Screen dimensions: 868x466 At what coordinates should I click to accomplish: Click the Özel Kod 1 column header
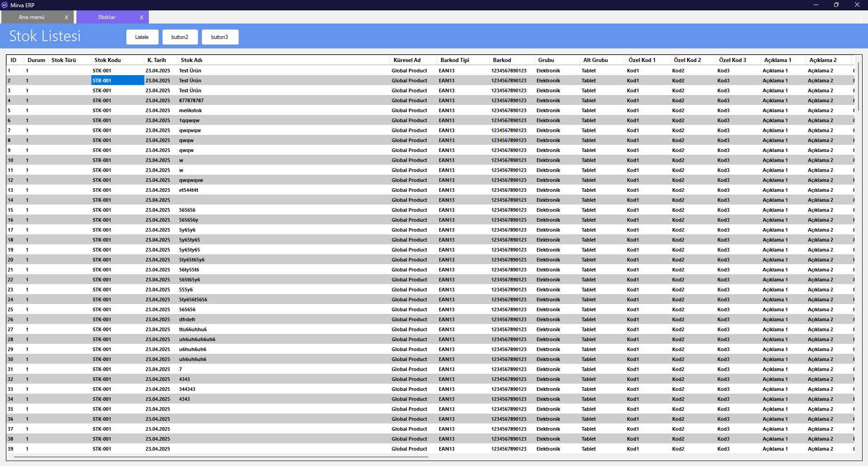tap(641, 60)
